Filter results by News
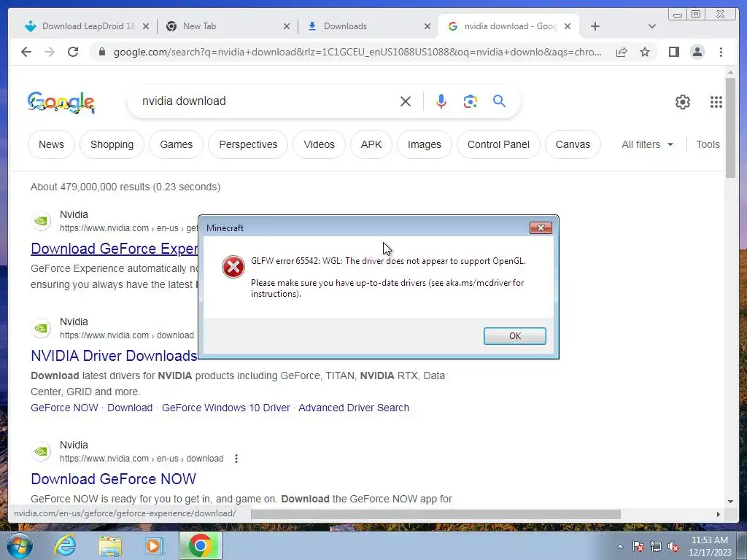Image resolution: width=747 pixels, height=560 pixels. point(52,144)
